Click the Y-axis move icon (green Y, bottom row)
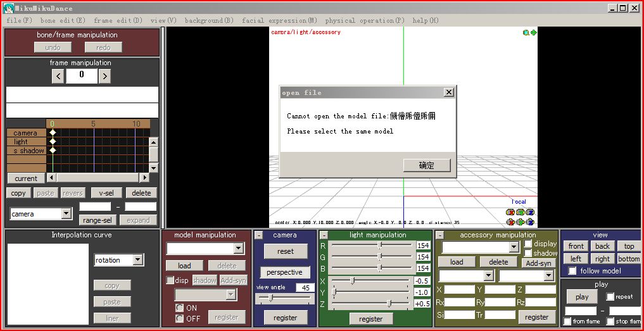The image size is (644, 331). tap(521, 222)
